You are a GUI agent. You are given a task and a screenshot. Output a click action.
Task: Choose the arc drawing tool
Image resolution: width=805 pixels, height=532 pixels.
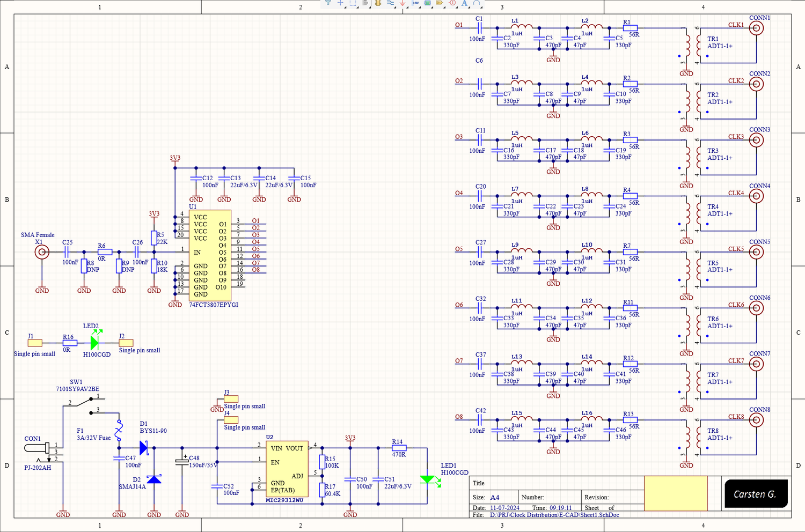[477, 3]
